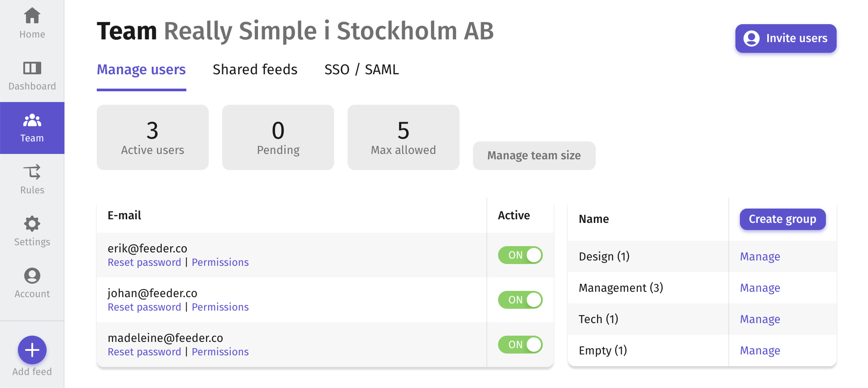
Task: Click the Add feed plus icon
Action: pyautogui.click(x=32, y=350)
